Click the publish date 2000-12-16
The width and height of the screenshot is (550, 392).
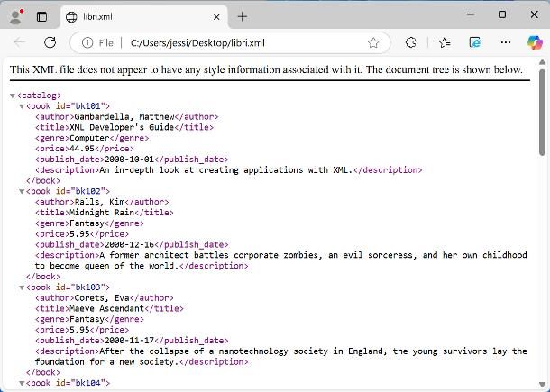(x=130, y=245)
